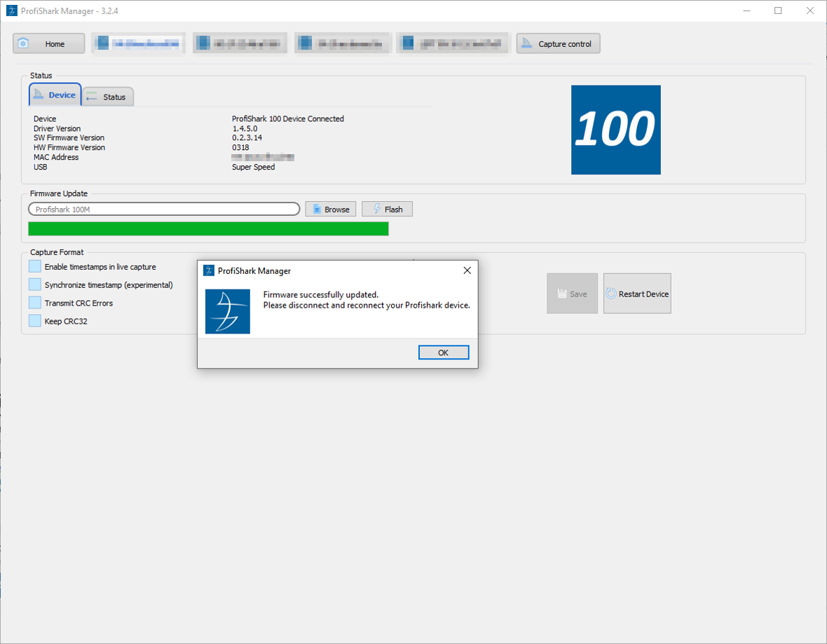This screenshot has width=827, height=644.
Task: Open the Home page
Action: tap(48, 43)
